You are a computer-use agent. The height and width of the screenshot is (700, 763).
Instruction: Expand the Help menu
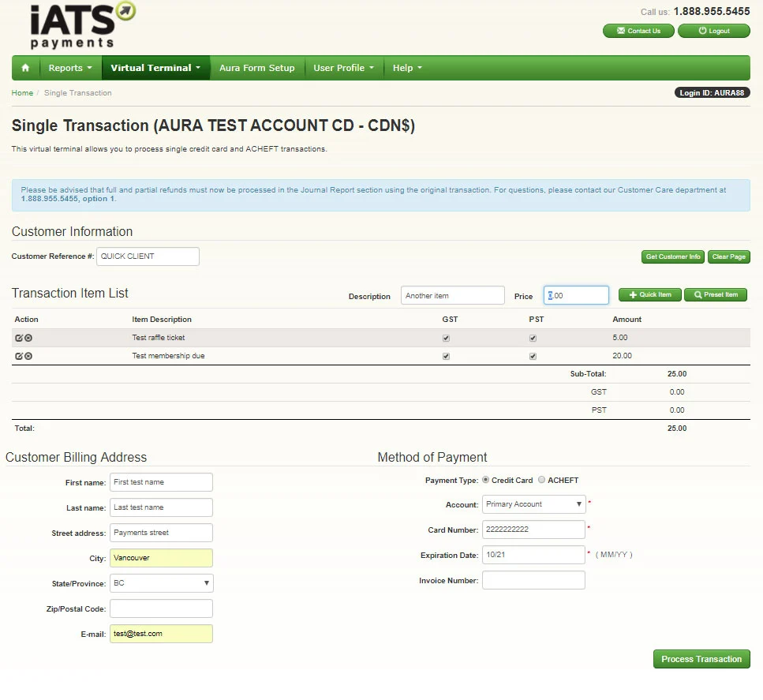tap(407, 68)
